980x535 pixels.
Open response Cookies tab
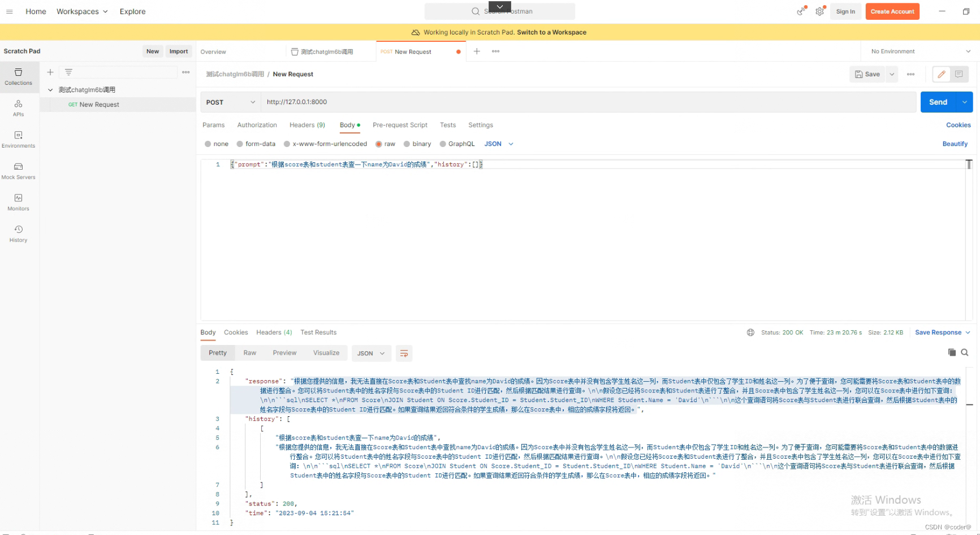tap(236, 333)
